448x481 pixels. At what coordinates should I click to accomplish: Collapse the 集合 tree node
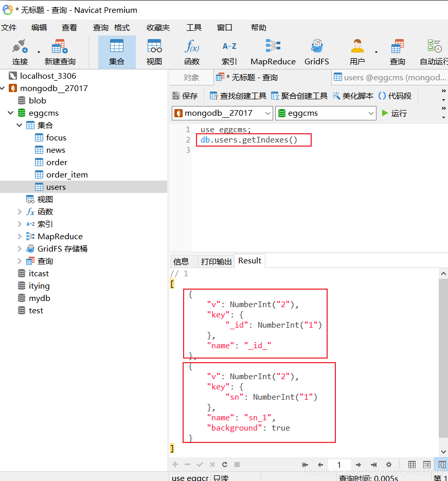20,125
